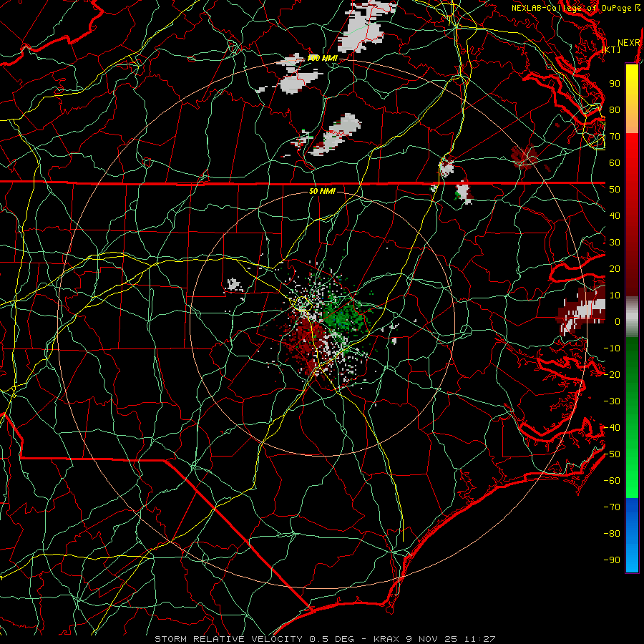644x644 pixels.
Task: Click the -50 value on the velocity scale
Action: click(612, 454)
